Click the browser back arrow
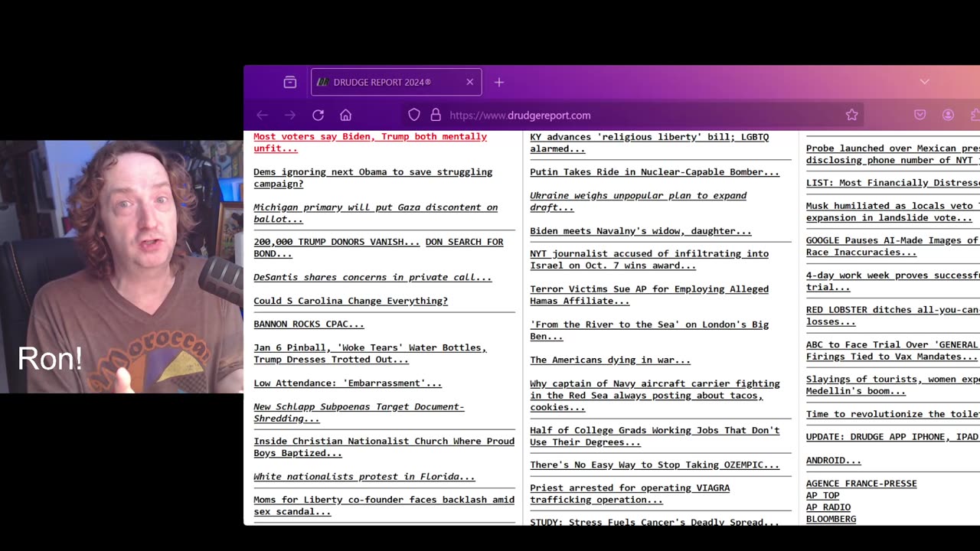This screenshot has height=551, width=980. click(x=263, y=115)
